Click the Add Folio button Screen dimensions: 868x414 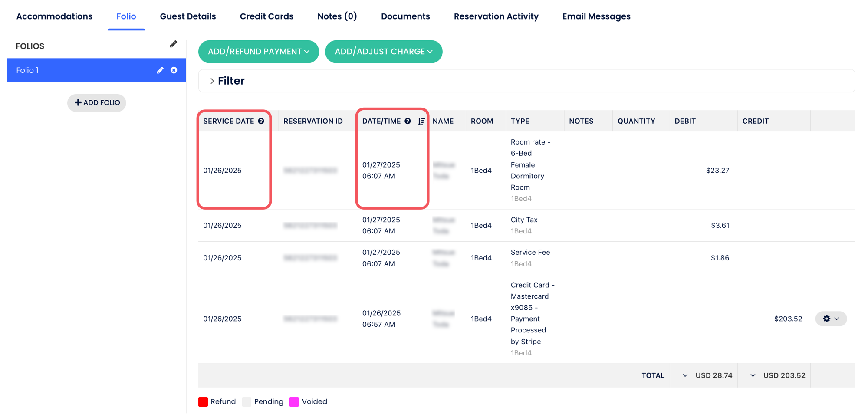(97, 103)
